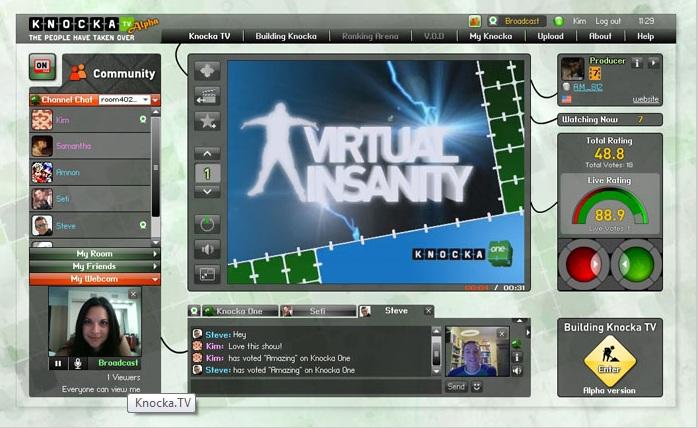This screenshot has height=428, width=698.
Task: Open the V.O.D menu item
Action: point(434,37)
